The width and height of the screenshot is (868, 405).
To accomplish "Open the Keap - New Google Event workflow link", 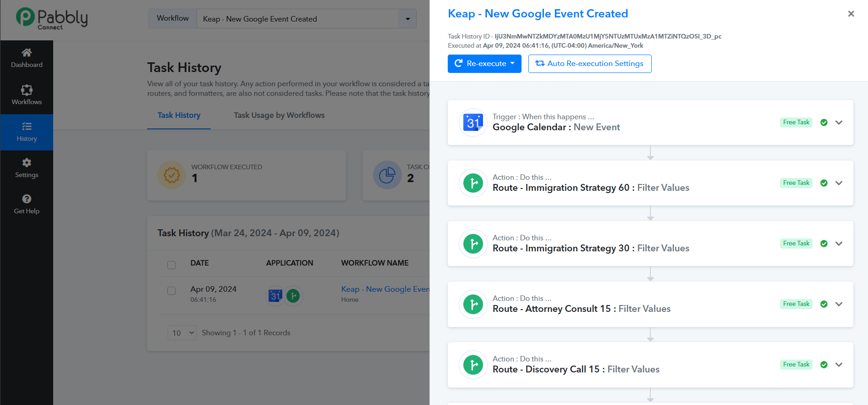I will tap(385, 289).
